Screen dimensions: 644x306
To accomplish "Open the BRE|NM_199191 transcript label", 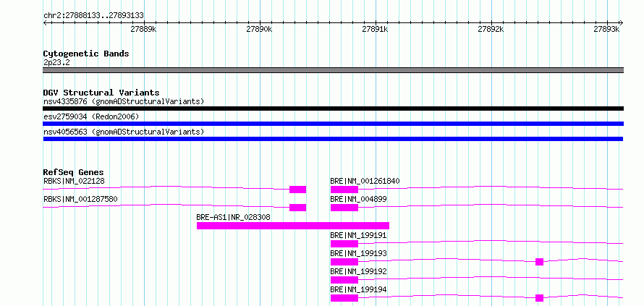I will pyautogui.click(x=359, y=235).
